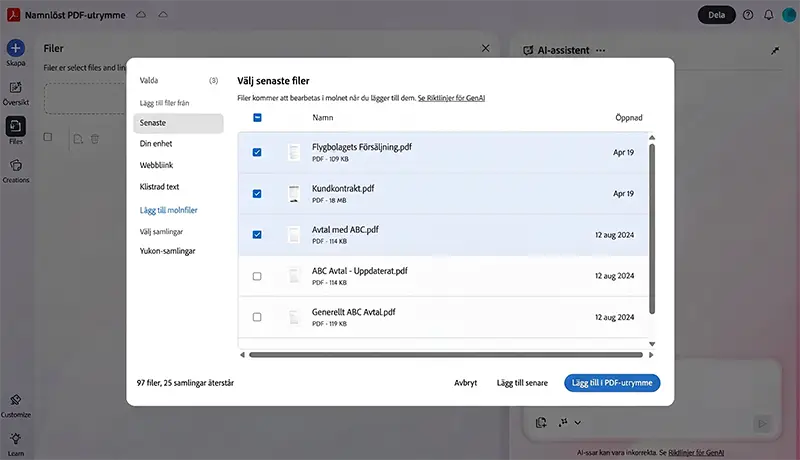Image resolution: width=800 pixels, height=460 pixels.
Task: Click the scroll up arrow of file list
Action: 652,138
